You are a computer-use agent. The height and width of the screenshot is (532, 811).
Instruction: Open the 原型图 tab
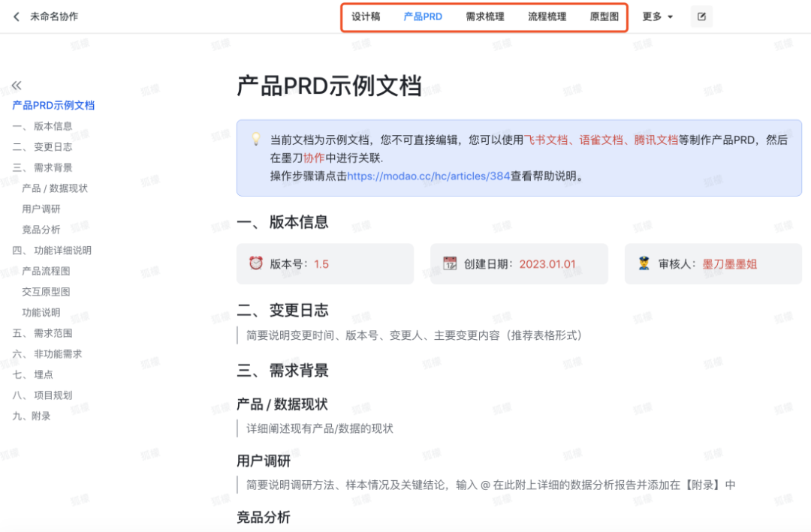pos(604,17)
